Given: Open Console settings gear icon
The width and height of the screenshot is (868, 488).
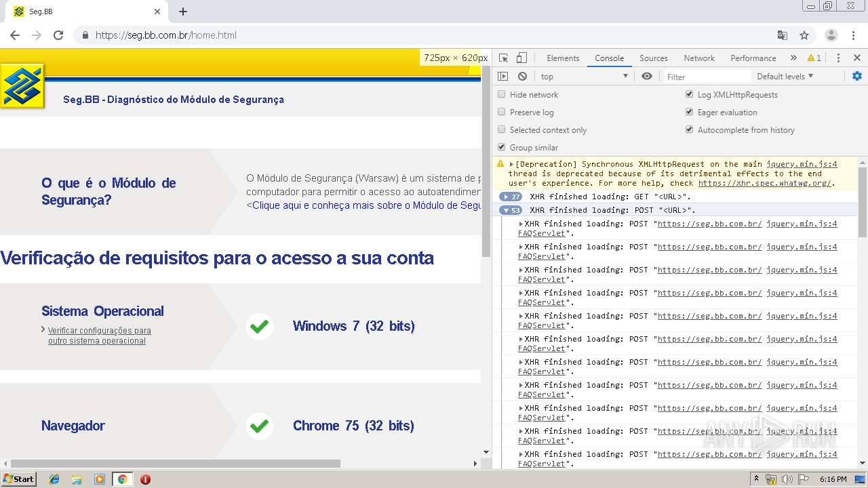Looking at the screenshot, I should (857, 76).
